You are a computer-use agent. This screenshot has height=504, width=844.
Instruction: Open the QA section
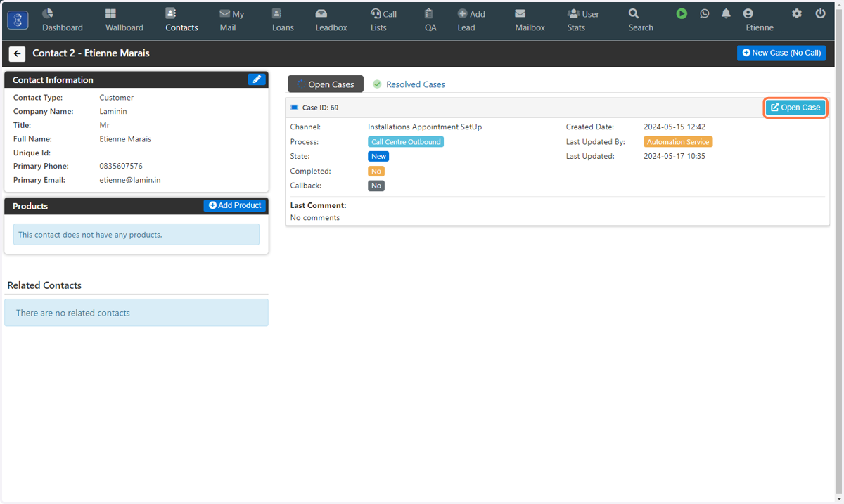[x=430, y=20]
